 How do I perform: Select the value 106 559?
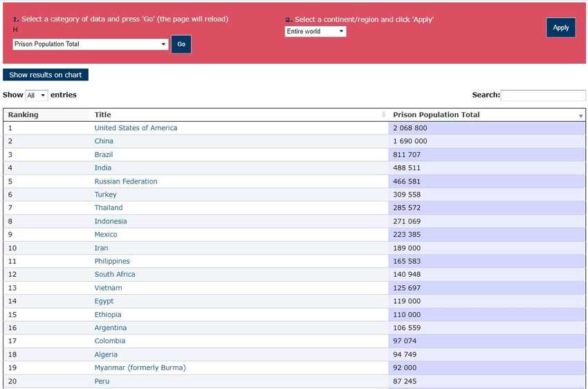(x=407, y=327)
